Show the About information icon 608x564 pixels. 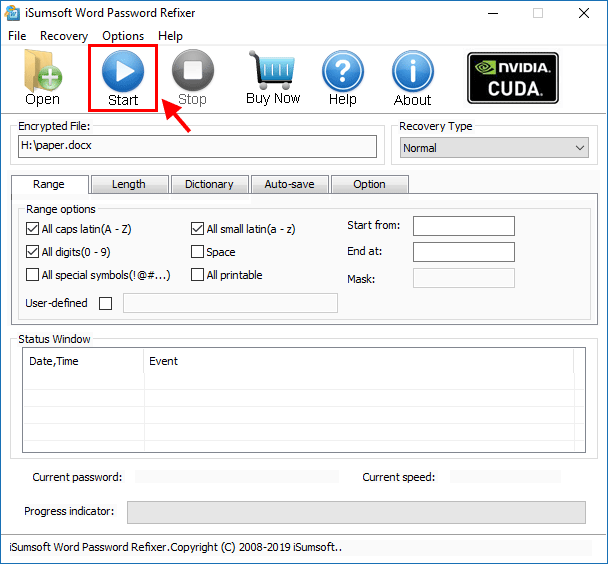point(413,78)
